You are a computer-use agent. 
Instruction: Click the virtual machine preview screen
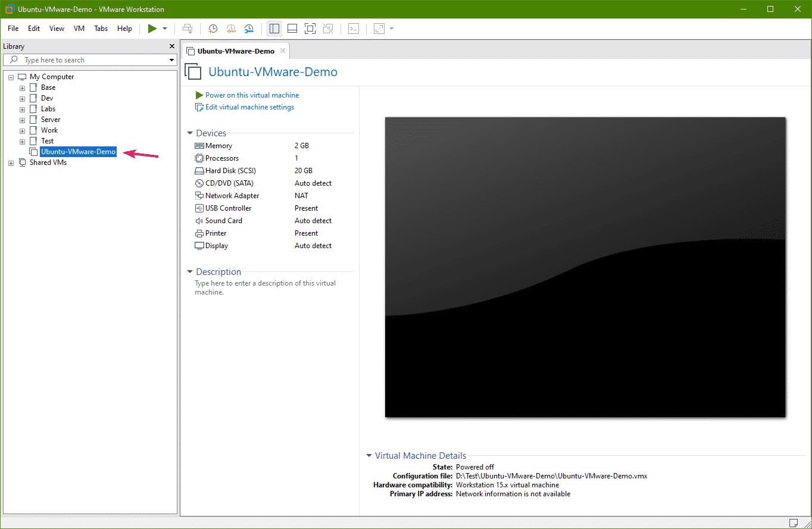coord(585,267)
